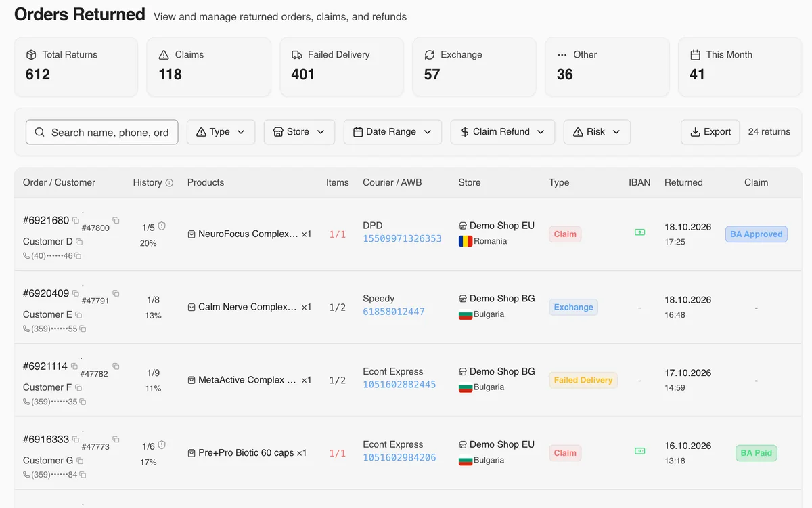
Task: Click product name MetaActive Complex
Action: (x=248, y=380)
